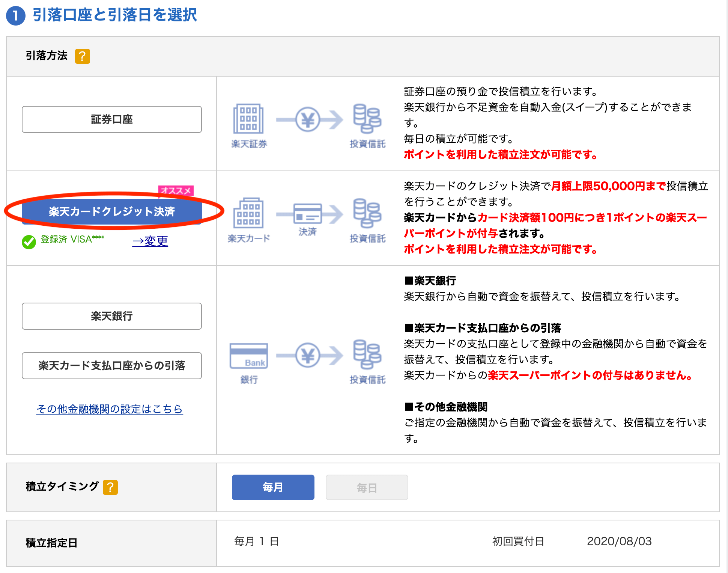Click 楽天証券 building icon
Screen dimensions: 728x573
(x=248, y=119)
